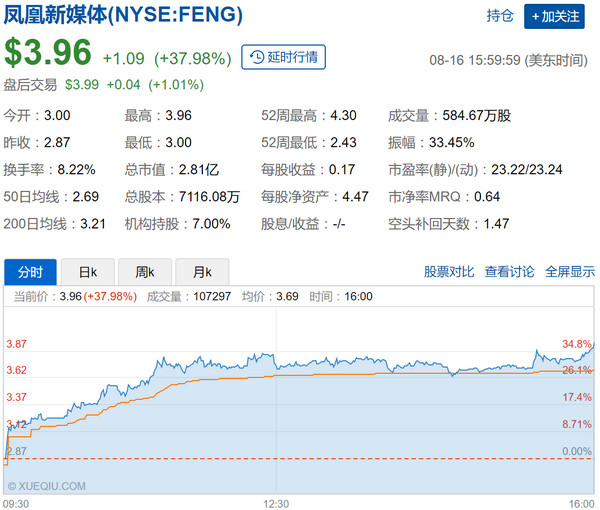Click the 12:30 time axis label
The height and width of the screenshot is (510, 600).
[x=276, y=502]
